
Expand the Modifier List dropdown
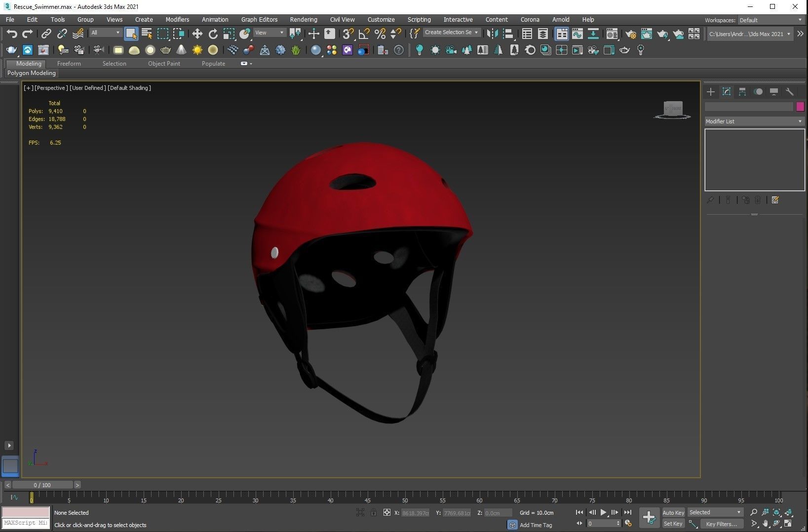[754, 121]
